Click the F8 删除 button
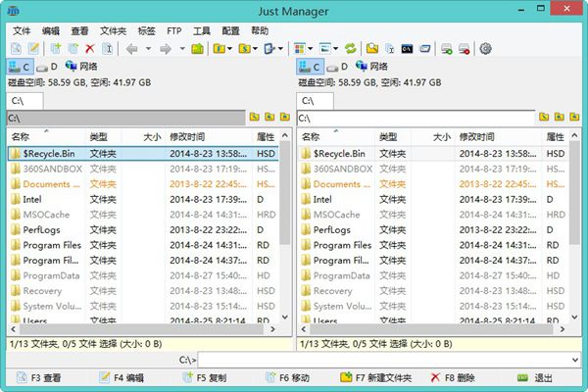The image size is (588, 392). (453, 377)
